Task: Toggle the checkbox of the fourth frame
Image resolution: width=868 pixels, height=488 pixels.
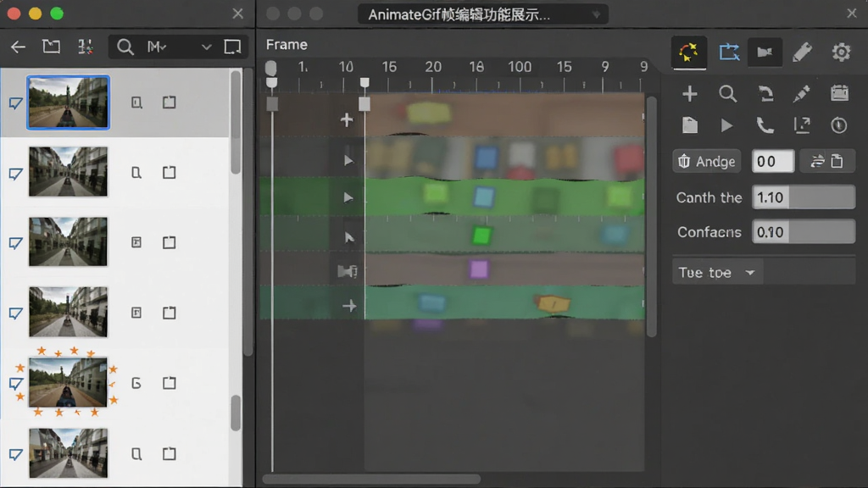Action: [15, 313]
